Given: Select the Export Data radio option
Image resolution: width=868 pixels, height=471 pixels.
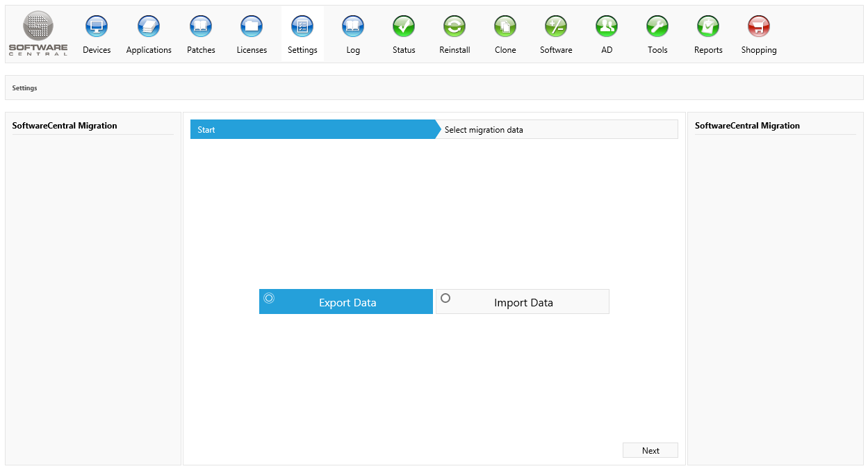Looking at the screenshot, I should coord(270,298).
